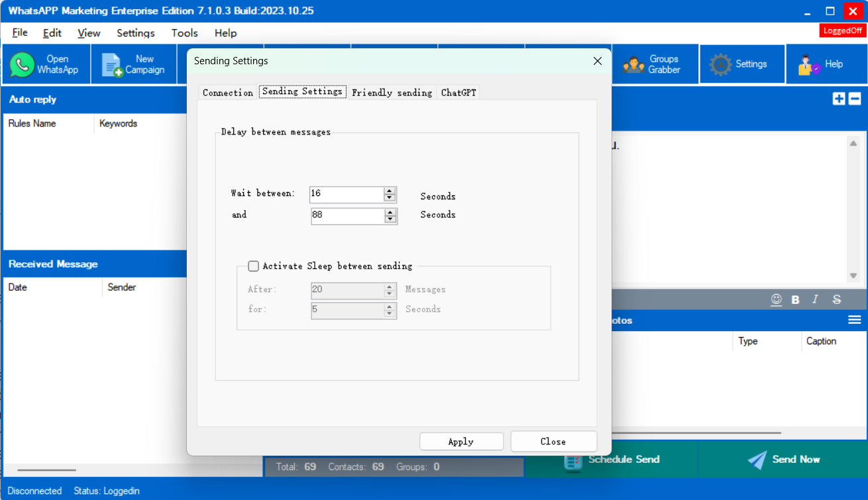The height and width of the screenshot is (500, 868).
Task: Click the Wait between seconds input field
Action: 346,194
